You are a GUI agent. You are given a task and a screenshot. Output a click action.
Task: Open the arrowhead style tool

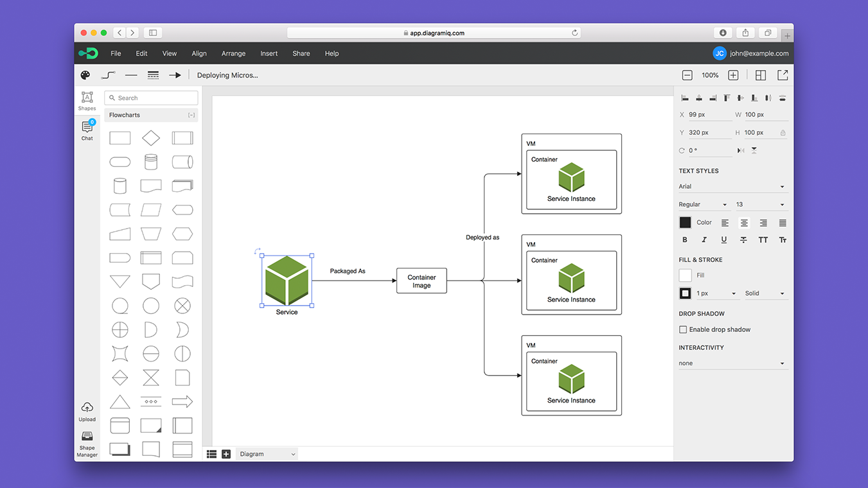coord(175,75)
